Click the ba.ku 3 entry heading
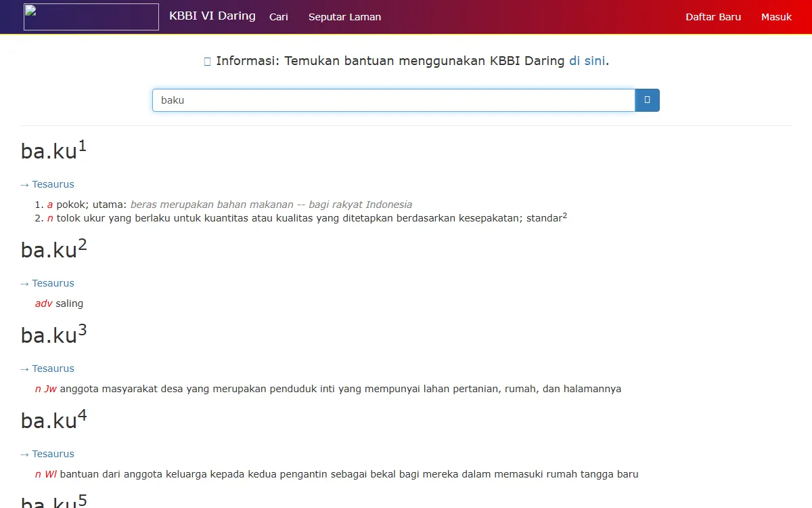The height and width of the screenshot is (508, 812). point(54,334)
